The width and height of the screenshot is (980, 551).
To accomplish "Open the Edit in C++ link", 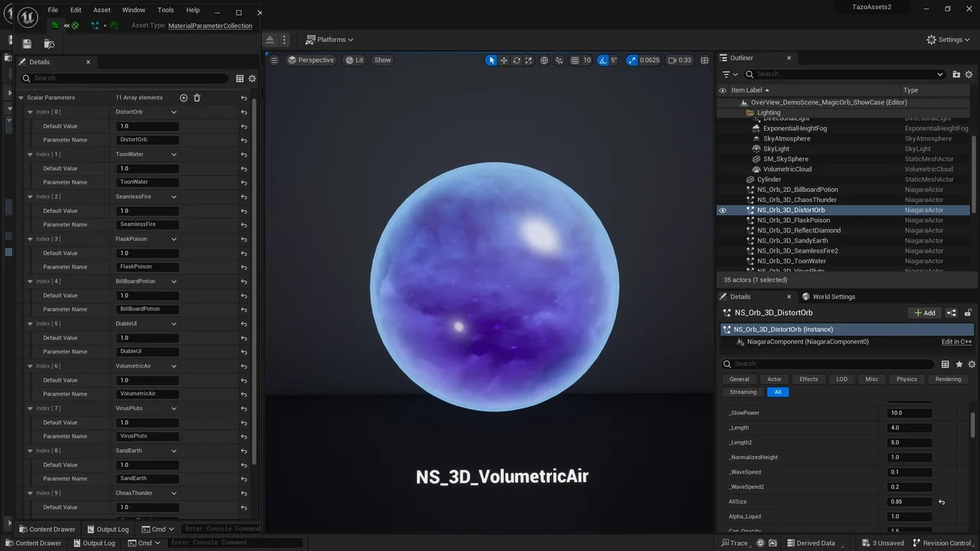I will (955, 341).
